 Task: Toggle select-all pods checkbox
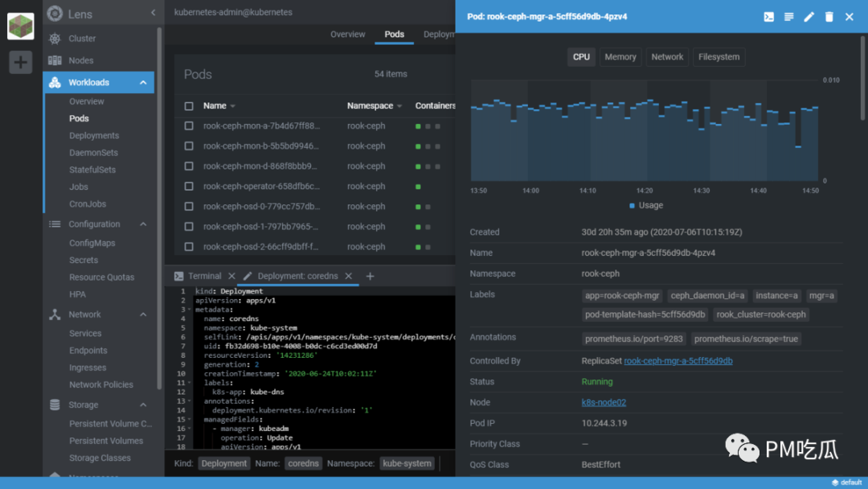[189, 106]
